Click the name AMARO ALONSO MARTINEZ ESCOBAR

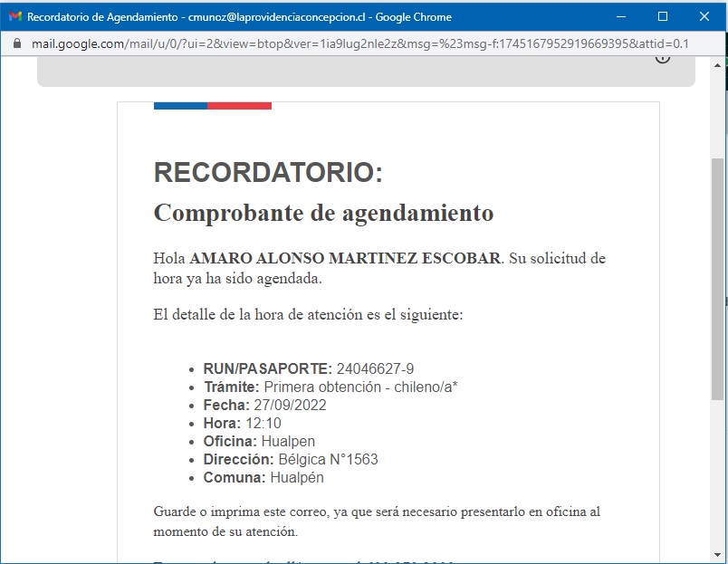345,259
